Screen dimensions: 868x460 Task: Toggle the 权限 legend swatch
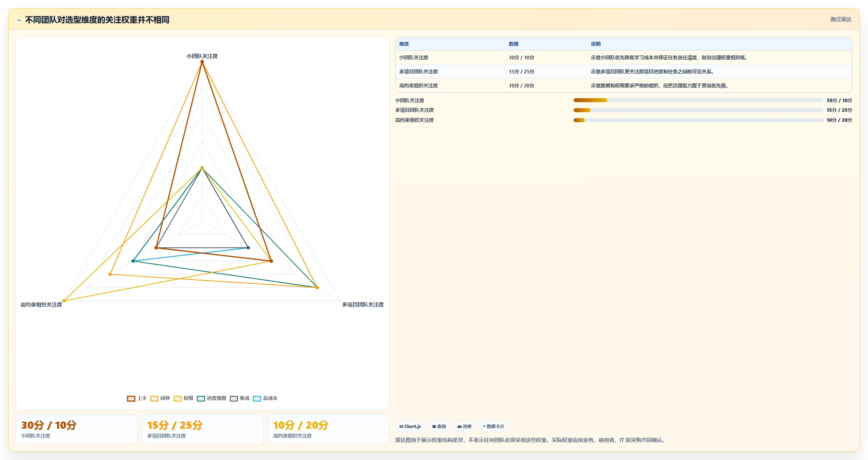pos(177,398)
